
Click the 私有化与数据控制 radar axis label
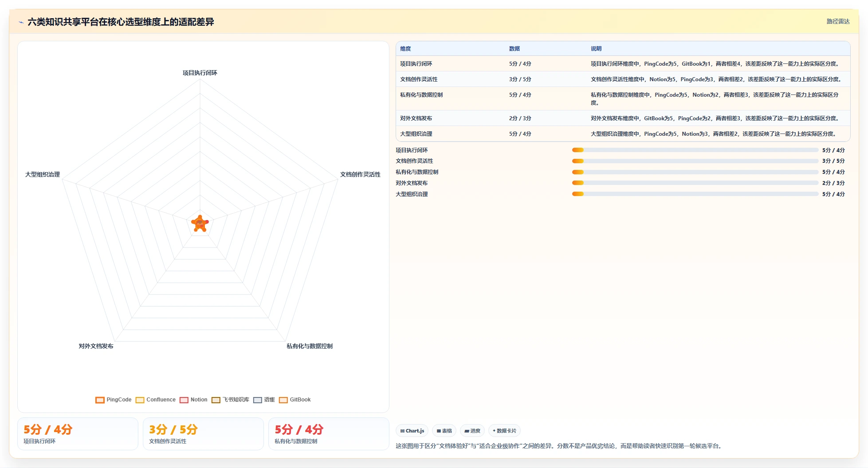310,346
